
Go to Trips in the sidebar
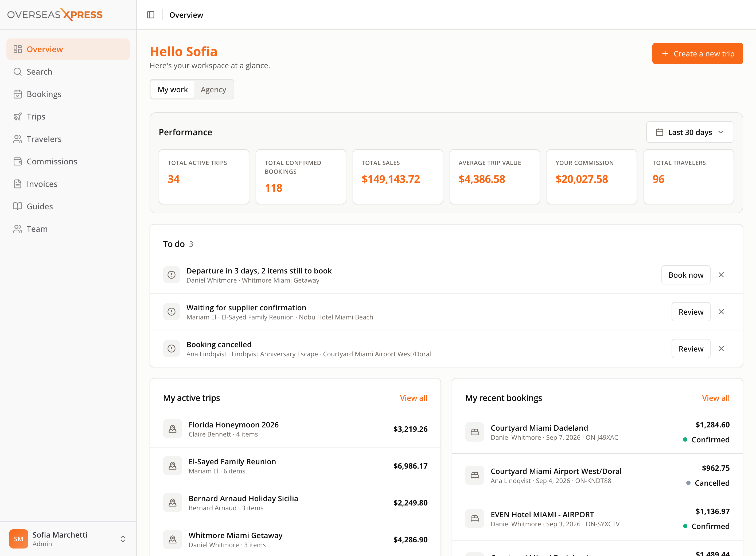[68, 117]
